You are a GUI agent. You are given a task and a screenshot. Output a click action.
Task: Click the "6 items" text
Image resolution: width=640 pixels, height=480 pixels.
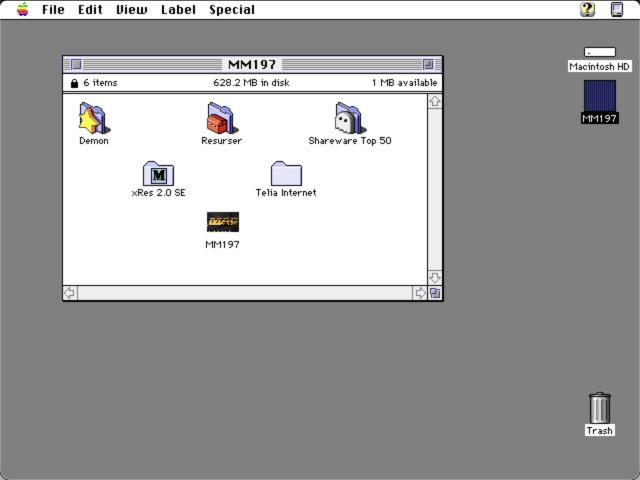[x=100, y=83]
